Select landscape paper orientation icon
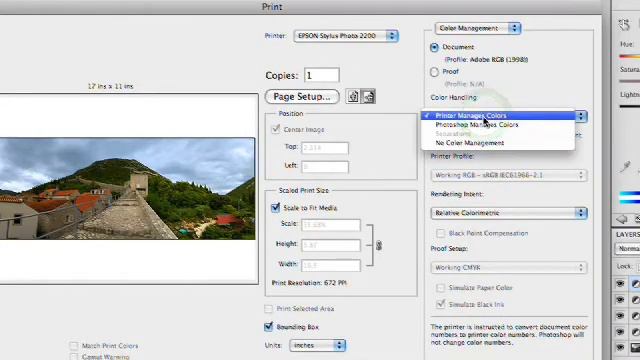Screen dimensions: 640x360 pyautogui.click(x=368, y=96)
